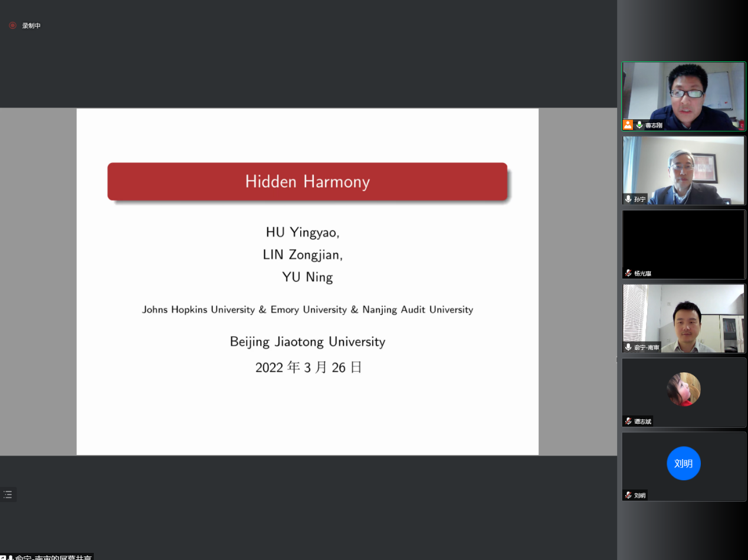The height and width of the screenshot is (560, 748).
Task: Click the muted microphone icon beside 杨光惠
Action: [x=629, y=273]
